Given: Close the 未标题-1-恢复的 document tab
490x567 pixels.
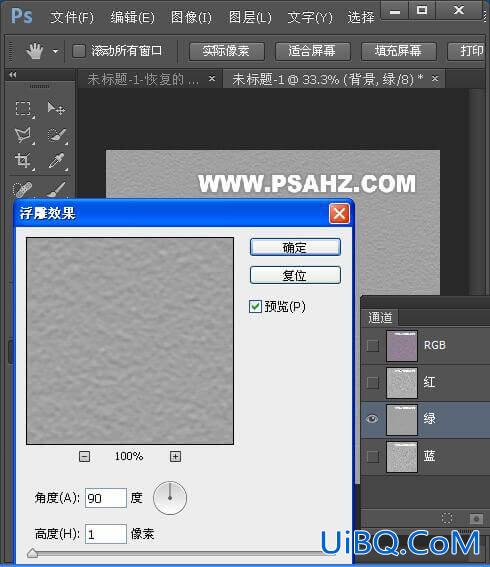Looking at the screenshot, I should pos(212,78).
